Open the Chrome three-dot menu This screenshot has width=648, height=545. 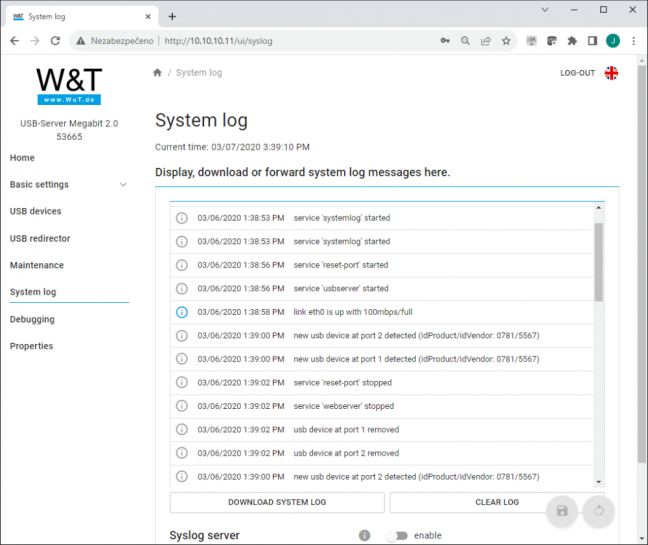(x=634, y=40)
